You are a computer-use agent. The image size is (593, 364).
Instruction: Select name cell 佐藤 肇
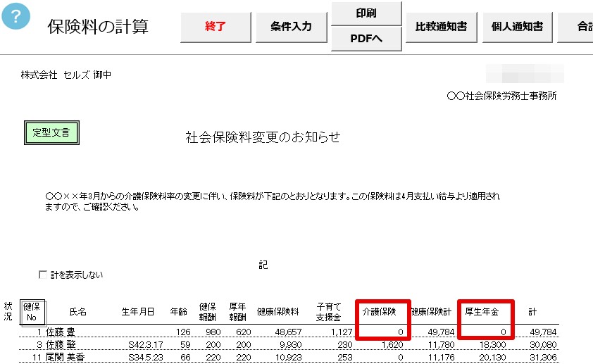click(x=60, y=344)
